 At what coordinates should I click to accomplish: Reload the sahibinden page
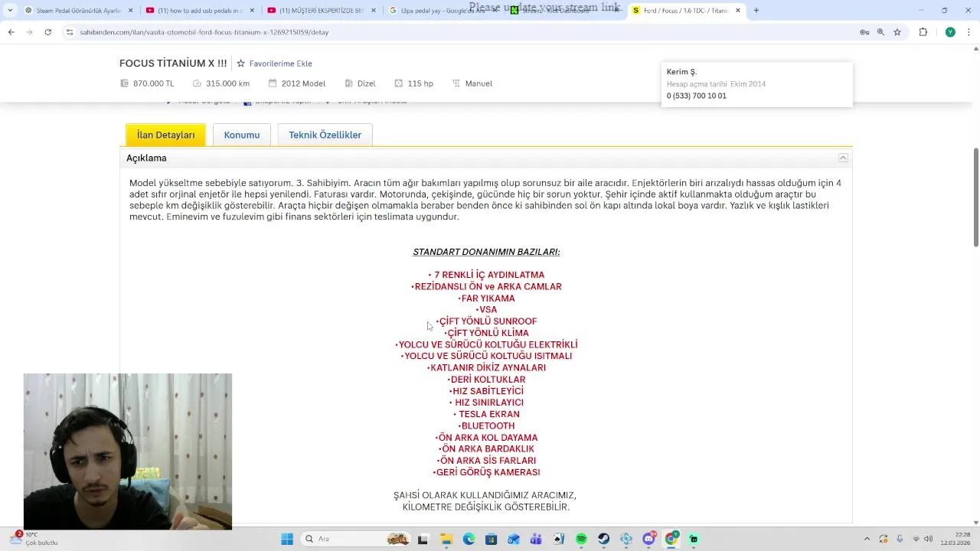(47, 32)
